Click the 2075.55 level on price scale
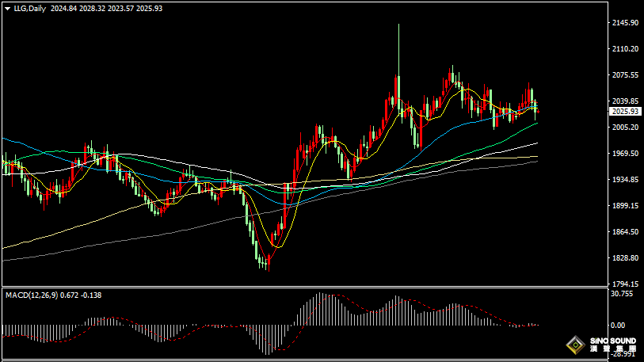The height and width of the screenshot is (362, 644). (x=625, y=75)
